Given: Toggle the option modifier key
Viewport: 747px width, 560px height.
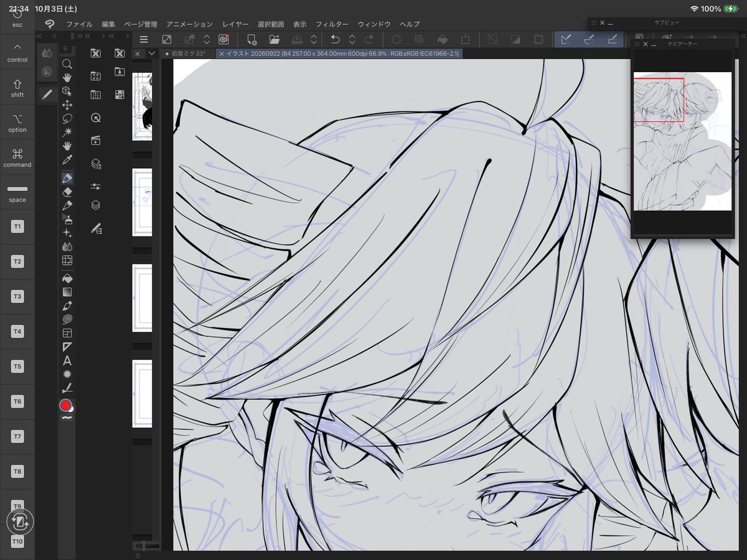Looking at the screenshot, I should pyautogui.click(x=17, y=123).
